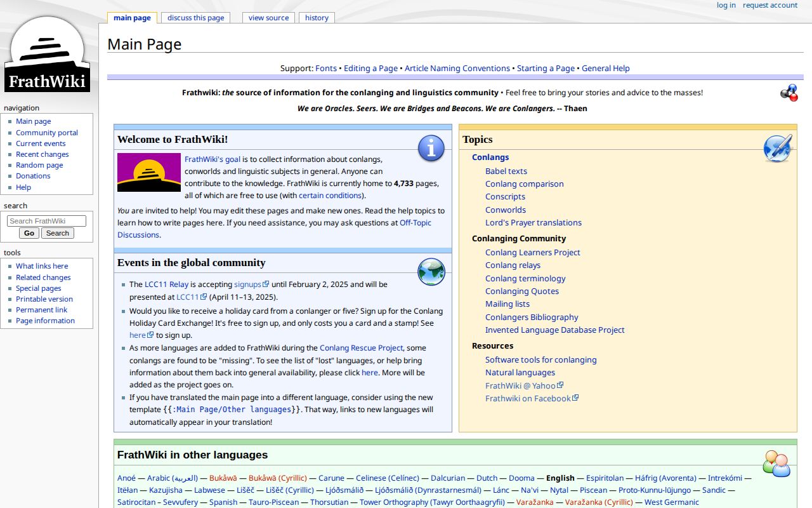
Task: Click the people icon in other languages section
Action: [776, 463]
